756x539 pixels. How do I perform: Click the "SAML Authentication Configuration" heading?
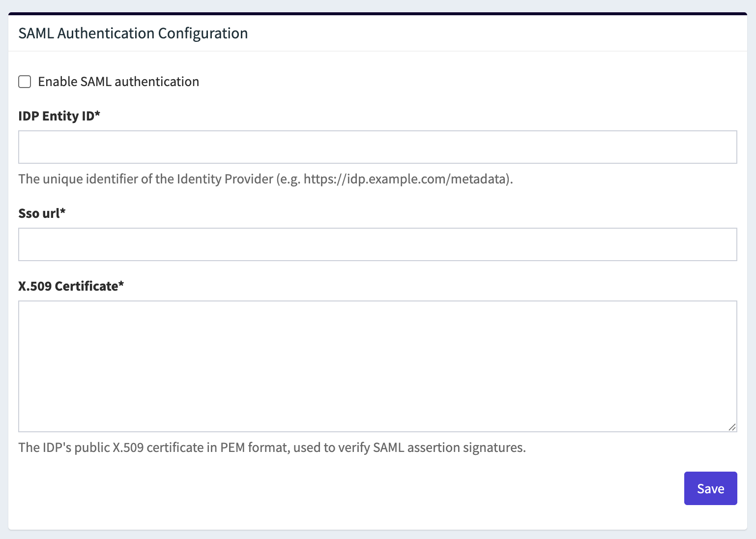(x=133, y=33)
